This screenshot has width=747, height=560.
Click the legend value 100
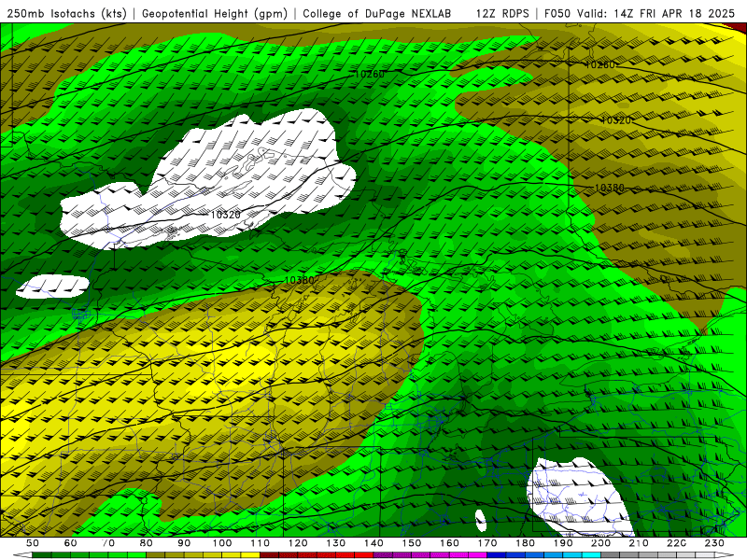point(222,543)
